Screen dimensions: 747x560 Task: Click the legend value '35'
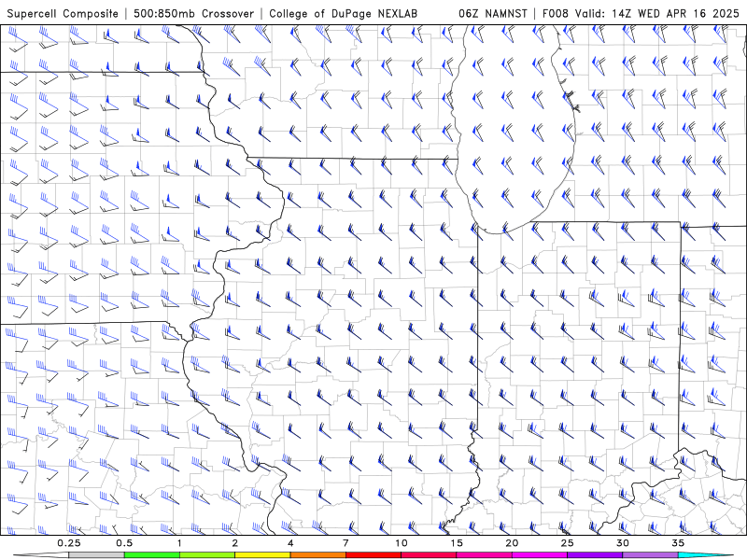[x=678, y=543]
